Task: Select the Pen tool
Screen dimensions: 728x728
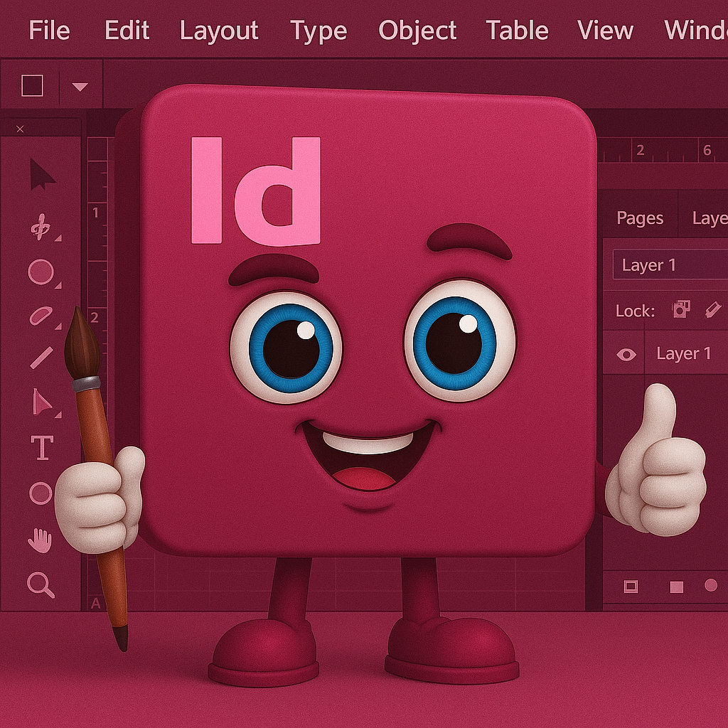Action: [41, 227]
